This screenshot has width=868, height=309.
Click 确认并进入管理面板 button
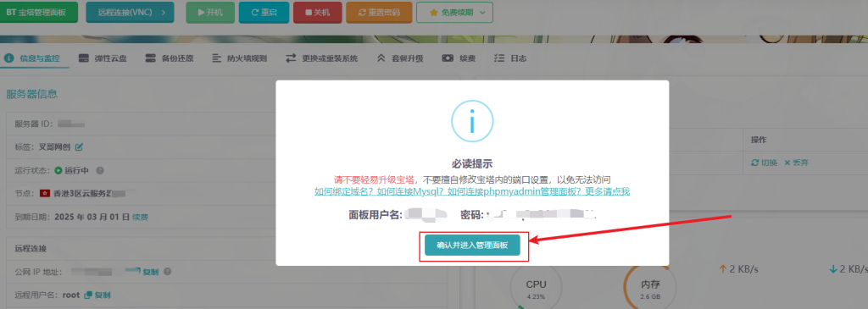pos(472,246)
